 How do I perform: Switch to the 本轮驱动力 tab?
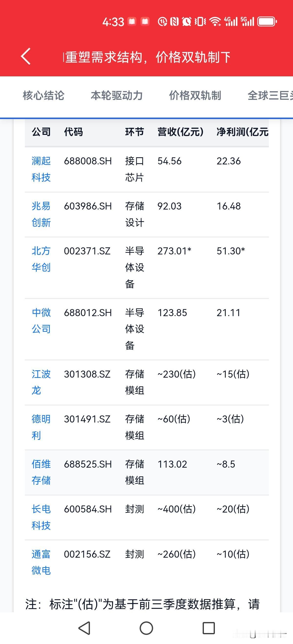click(x=117, y=95)
